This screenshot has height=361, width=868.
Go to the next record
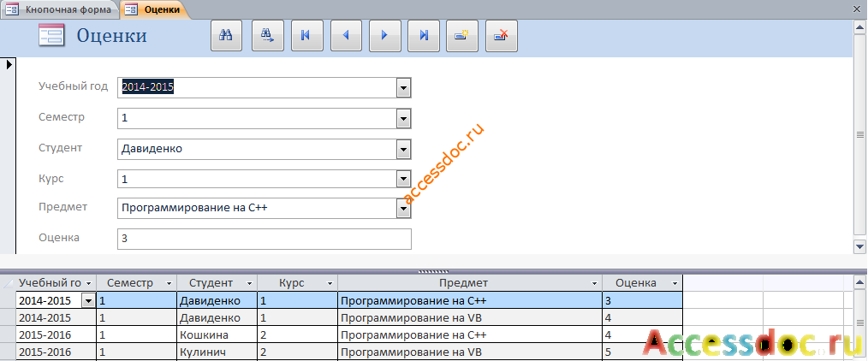point(384,36)
